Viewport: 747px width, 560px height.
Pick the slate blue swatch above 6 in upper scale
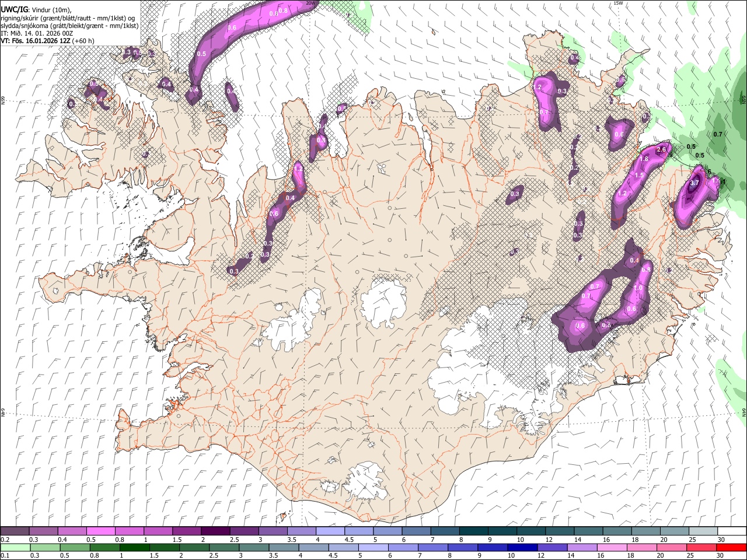click(416, 531)
